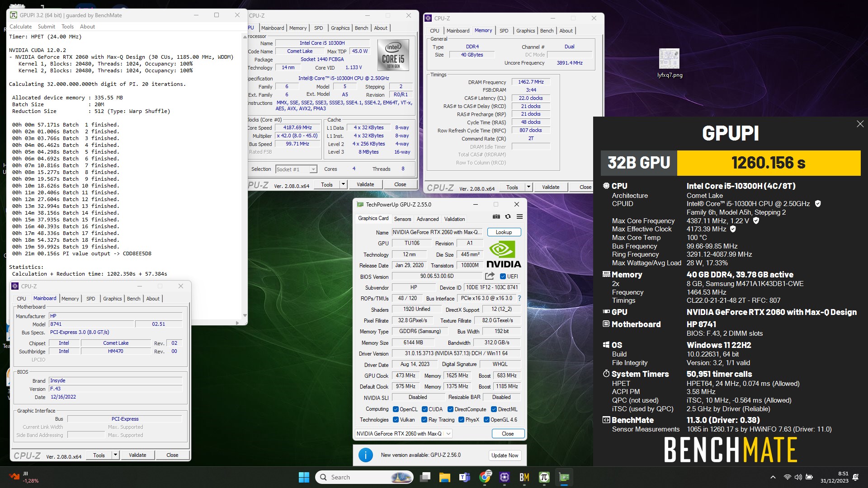
Task: Toggle the Vulkan checkbox
Action: pyautogui.click(x=396, y=420)
